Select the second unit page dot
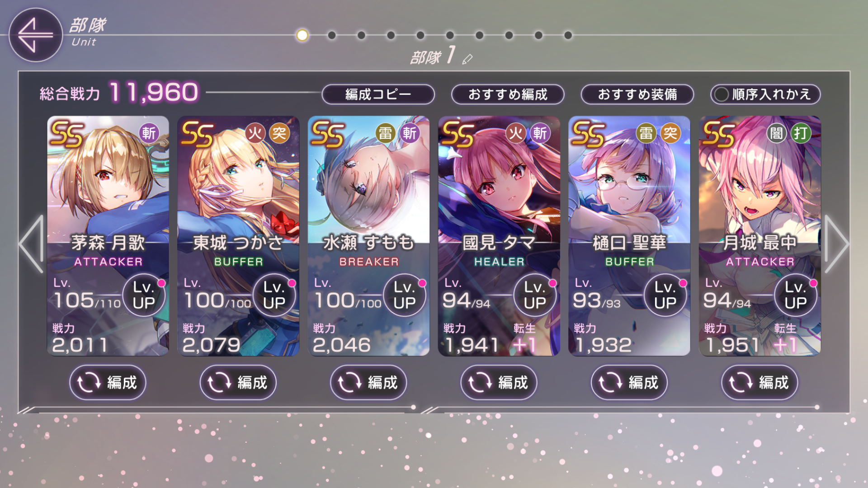868x488 pixels. [x=332, y=35]
